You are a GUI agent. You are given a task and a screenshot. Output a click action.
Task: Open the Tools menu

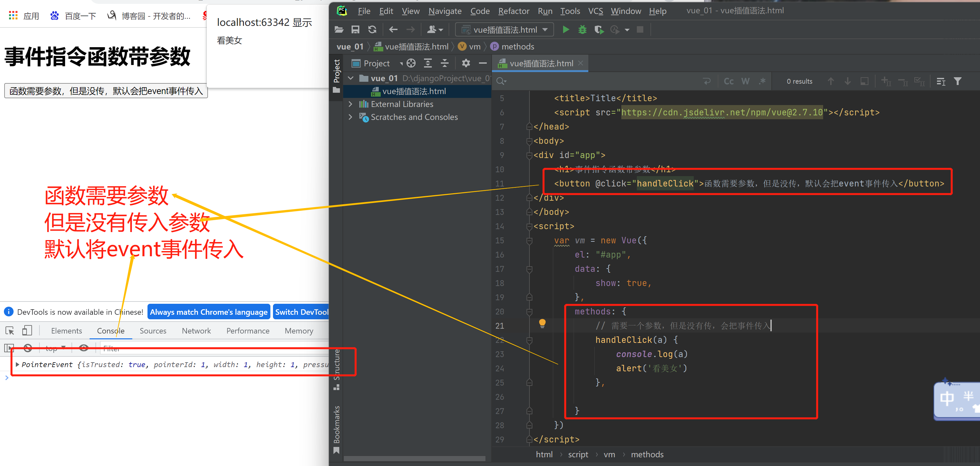click(570, 11)
